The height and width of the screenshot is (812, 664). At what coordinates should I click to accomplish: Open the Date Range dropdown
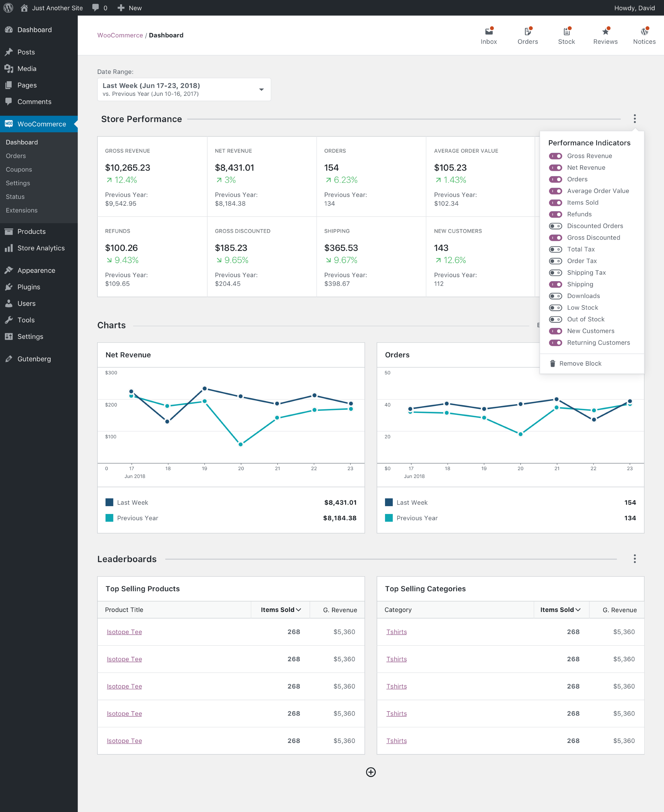pyautogui.click(x=184, y=90)
